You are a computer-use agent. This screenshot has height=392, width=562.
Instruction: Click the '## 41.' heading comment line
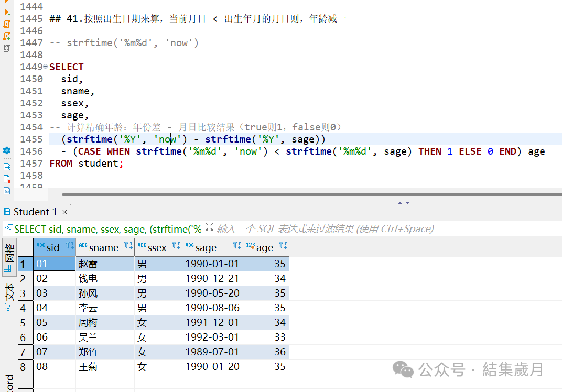[198, 19]
